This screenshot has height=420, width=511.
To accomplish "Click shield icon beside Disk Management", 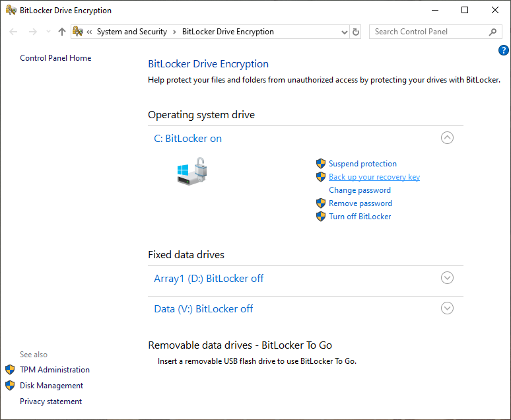I will click(x=10, y=386).
